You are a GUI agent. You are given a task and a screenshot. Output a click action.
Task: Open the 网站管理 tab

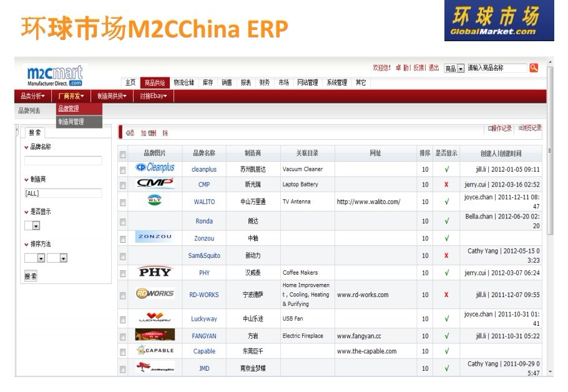click(x=308, y=82)
